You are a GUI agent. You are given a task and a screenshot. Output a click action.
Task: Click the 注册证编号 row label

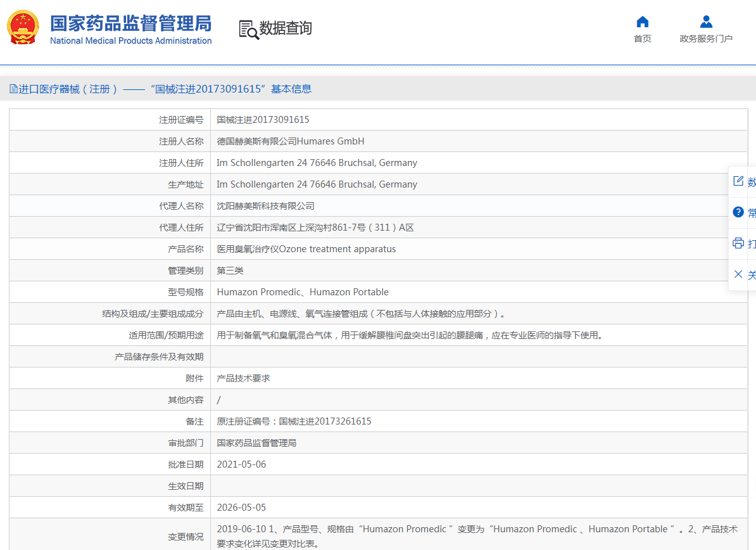[181, 120]
